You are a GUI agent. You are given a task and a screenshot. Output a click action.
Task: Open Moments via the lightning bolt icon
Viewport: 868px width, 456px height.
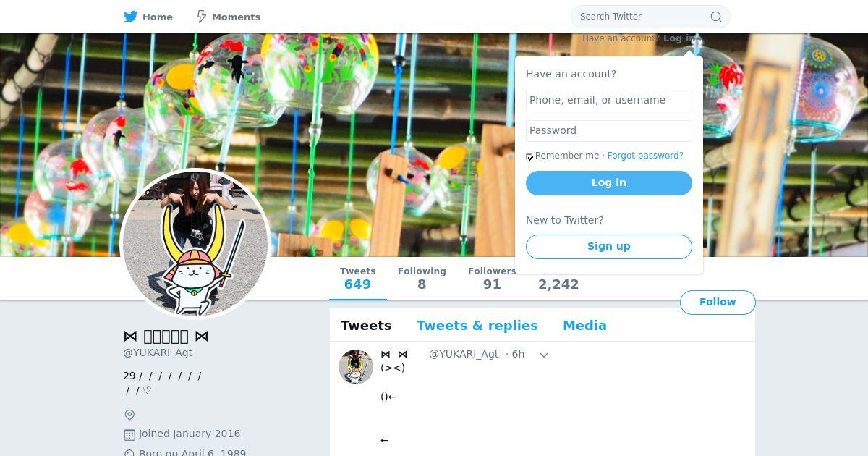[x=202, y=17]
